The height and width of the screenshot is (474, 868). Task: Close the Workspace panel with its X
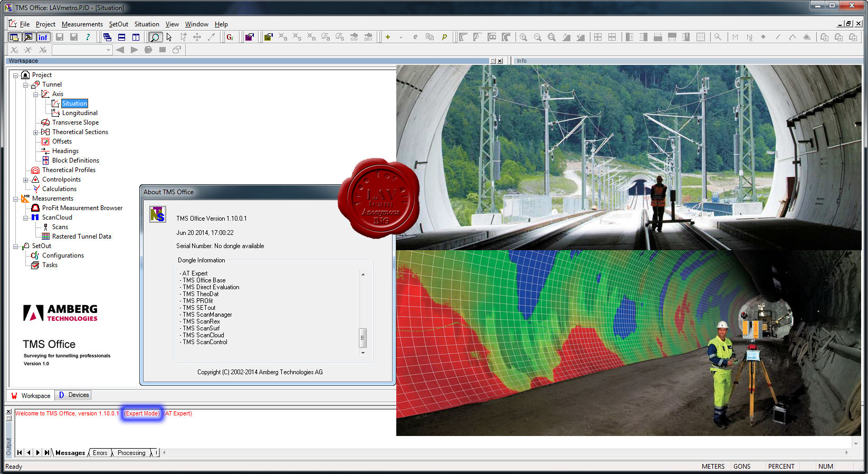coord(500,61)
